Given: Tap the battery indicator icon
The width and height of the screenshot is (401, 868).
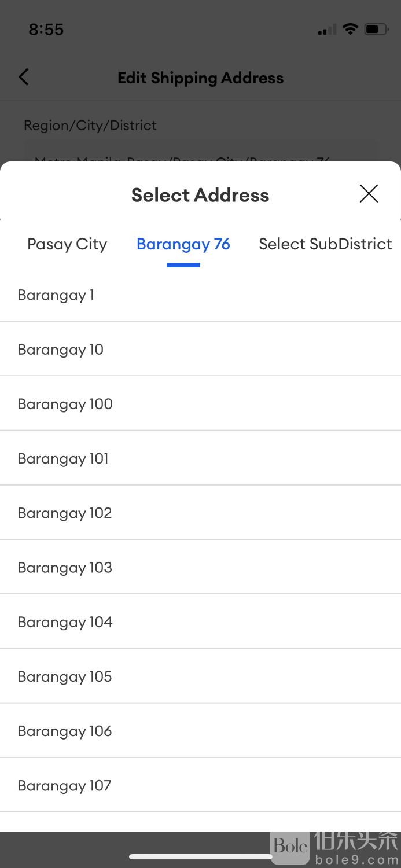Looking at the screenshot, I should (x=376, y=29).
